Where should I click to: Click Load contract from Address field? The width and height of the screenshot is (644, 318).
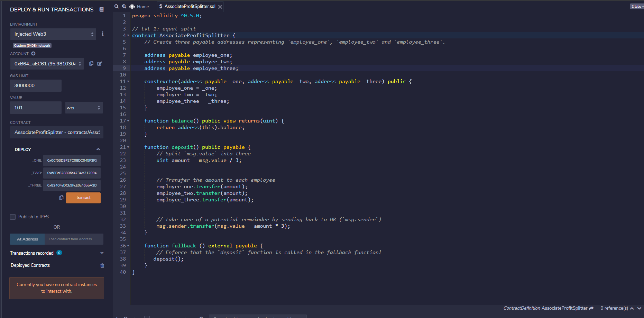point(74,239)
